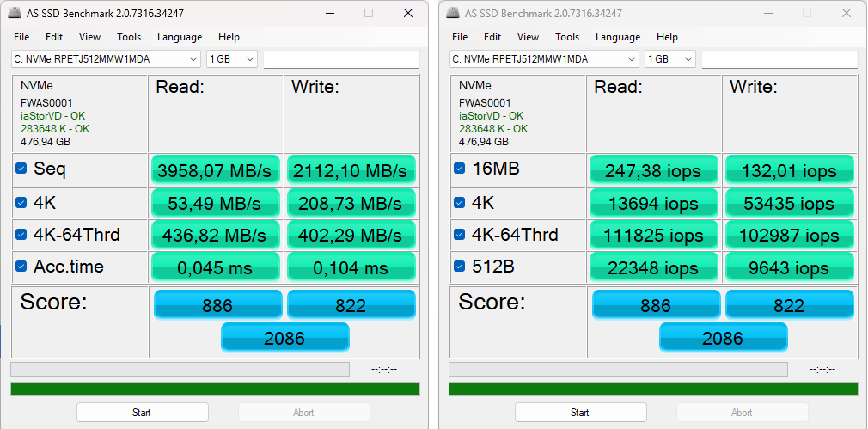The width and height of the screenshot is (868, 429).
Task: Close the window showing MB/s results
Action: [x=407, y=14]
